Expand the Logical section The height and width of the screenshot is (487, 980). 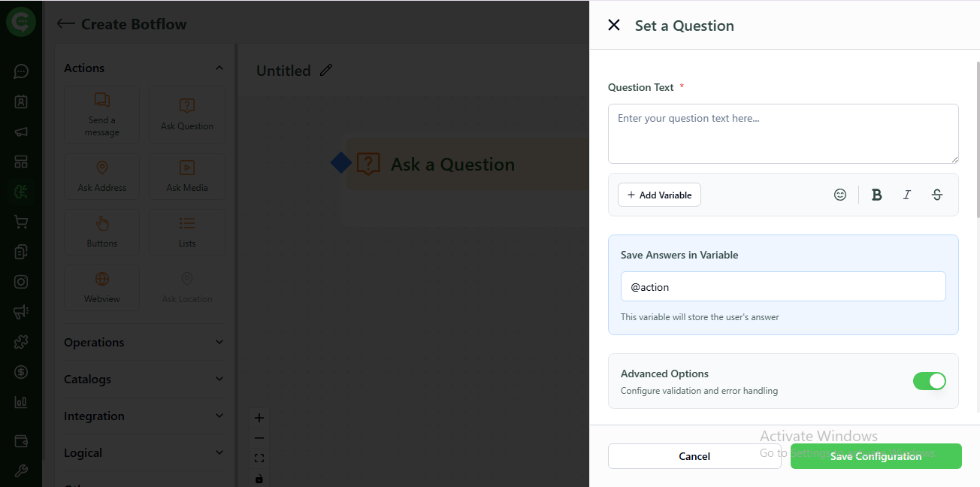(x=219, y=452)
